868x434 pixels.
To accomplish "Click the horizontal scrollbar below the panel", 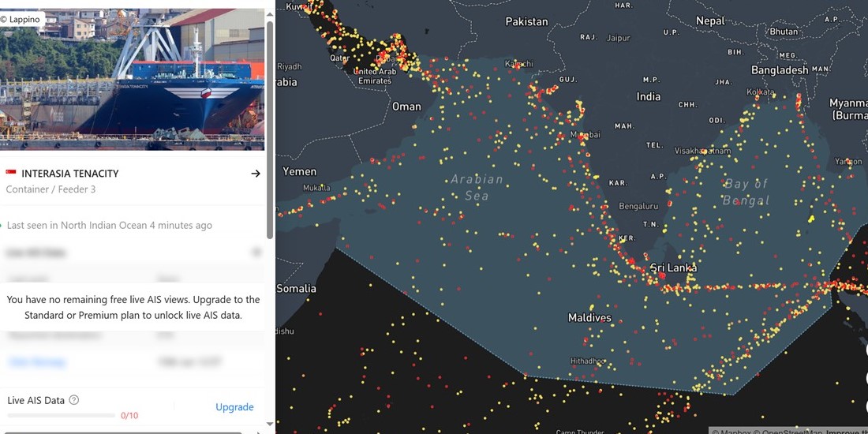I will tap(122, 432).
